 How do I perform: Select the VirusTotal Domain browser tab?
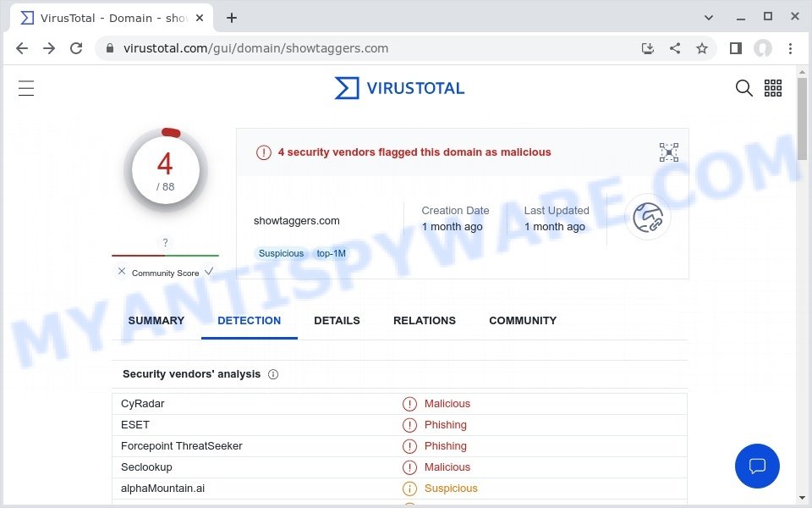(x=112, y=18)
